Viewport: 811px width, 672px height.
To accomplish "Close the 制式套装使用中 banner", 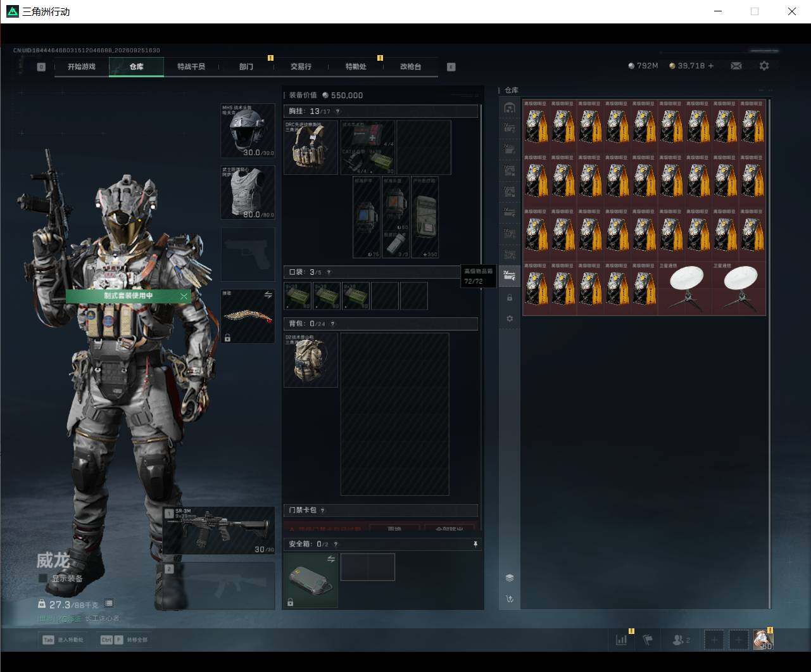I will click(184, 296).
